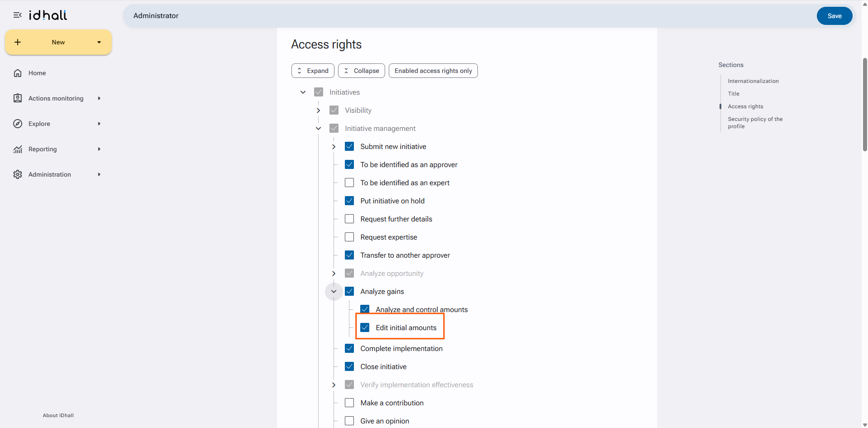
Task: Click the plus icon on New
Action: pos(18,42)
